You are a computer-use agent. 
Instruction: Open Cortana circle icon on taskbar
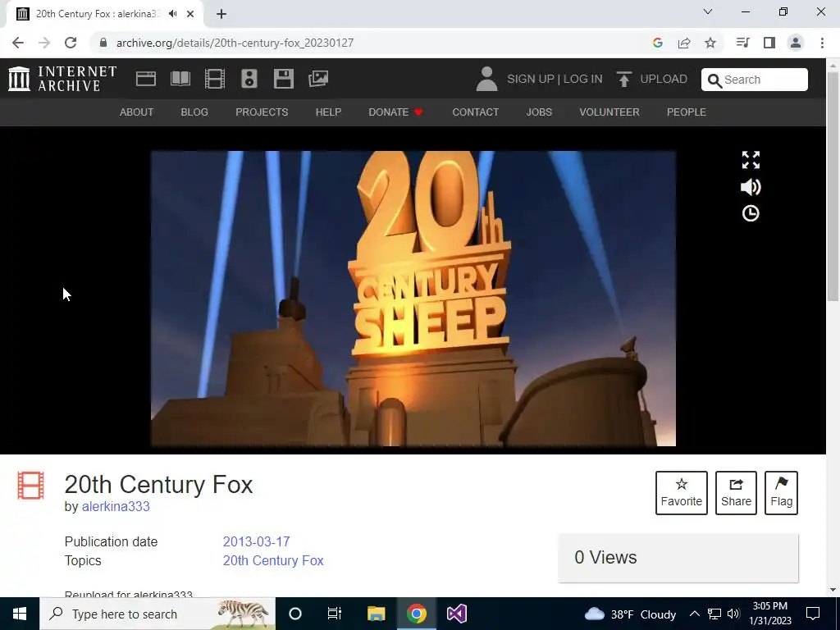coord(295,614)
